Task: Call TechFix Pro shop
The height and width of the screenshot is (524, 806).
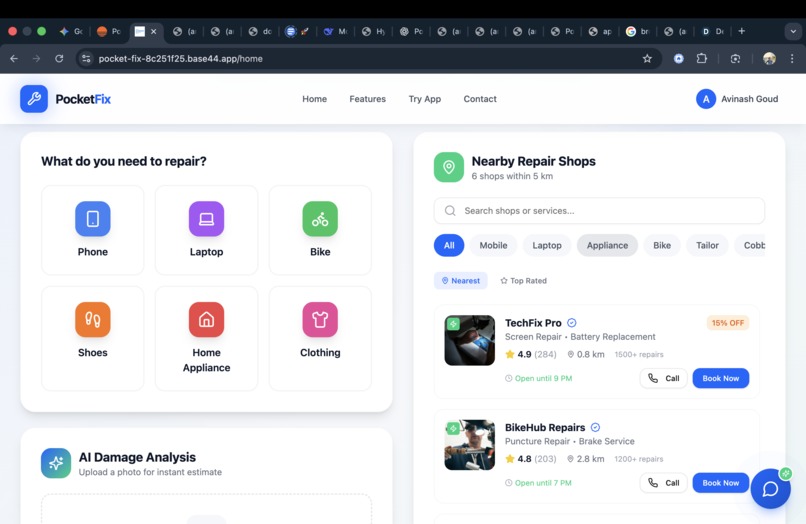Action: pos(663,378)
